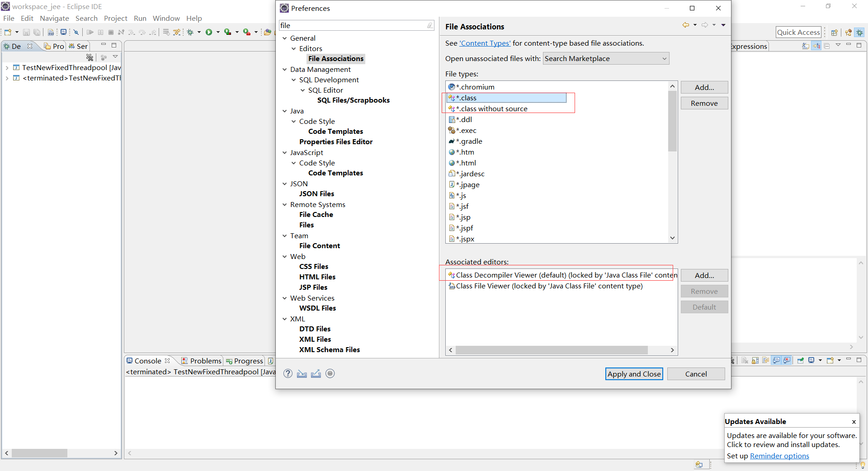Toggle Show Console When Standard Error Changes
The width and height of the screenshot is (868, 471).
pyautogui.click(x=787, y=360)
